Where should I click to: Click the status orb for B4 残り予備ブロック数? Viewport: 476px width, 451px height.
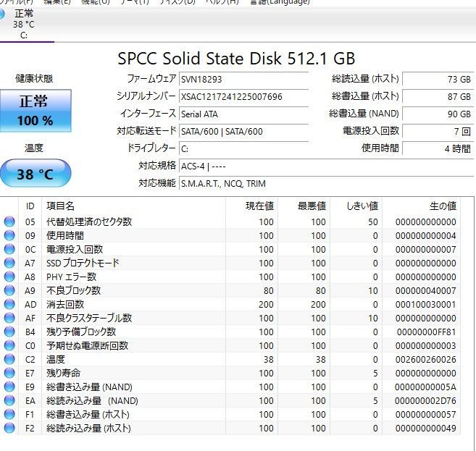pos(9,332)
